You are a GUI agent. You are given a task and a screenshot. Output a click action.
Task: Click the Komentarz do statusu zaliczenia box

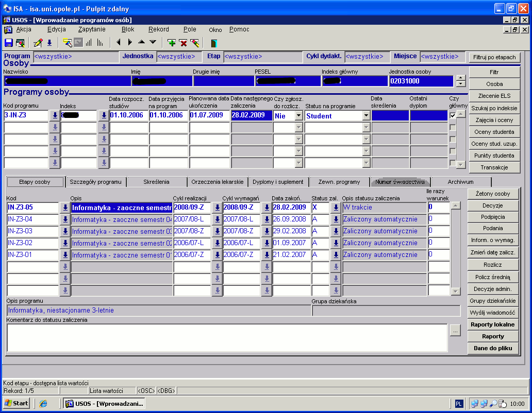coord(227,338)
